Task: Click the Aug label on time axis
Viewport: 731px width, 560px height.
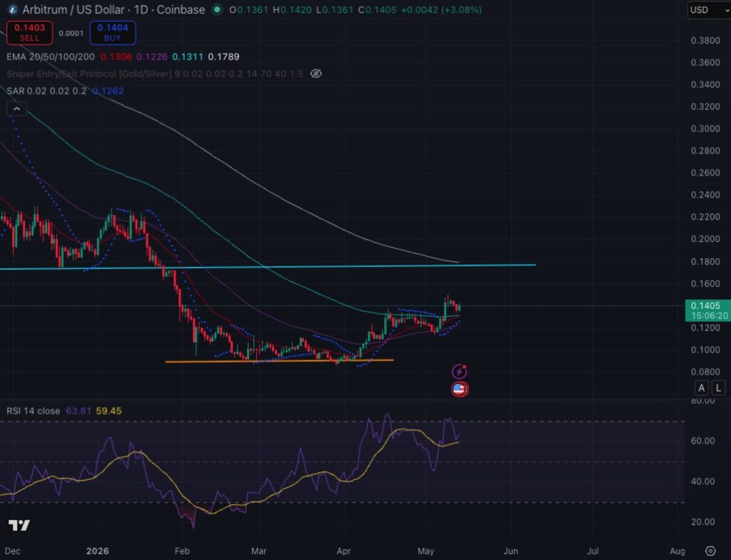Action: click(x=677, y=551)
